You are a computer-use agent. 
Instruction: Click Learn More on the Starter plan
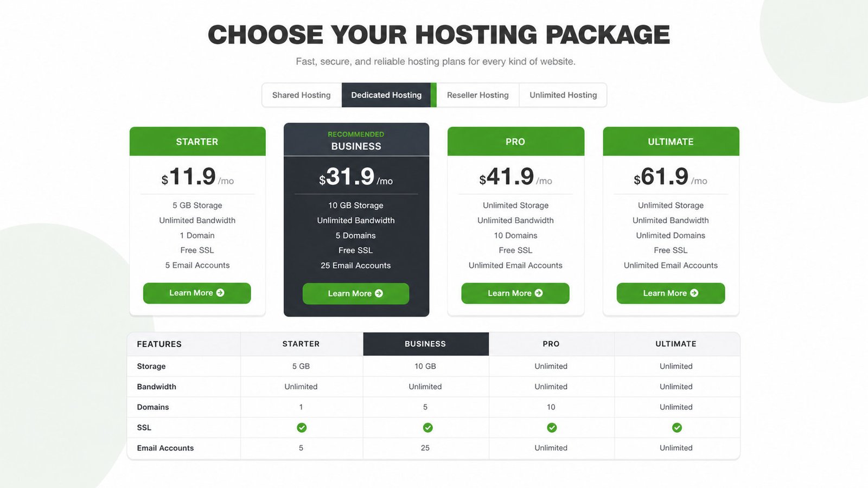point(197,293)
